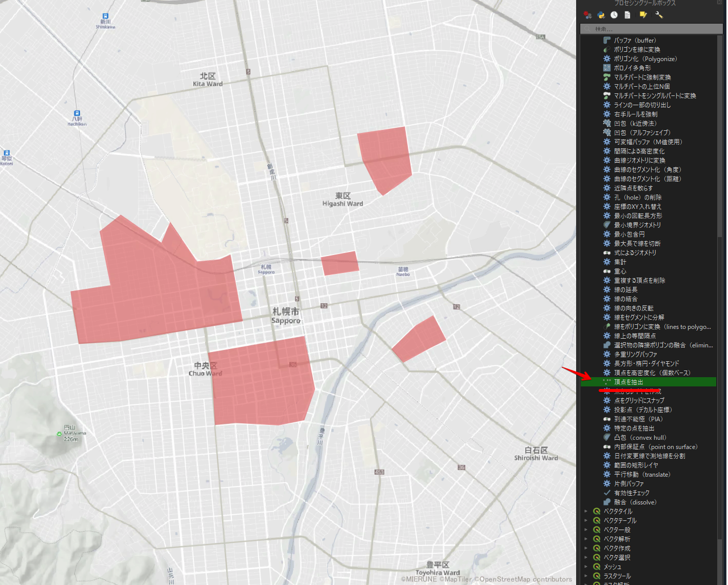Click the 選択物の隣接ポリゴンの融合 eliminate icon
This screenshot has width=728, height=585.
point(607,345)
